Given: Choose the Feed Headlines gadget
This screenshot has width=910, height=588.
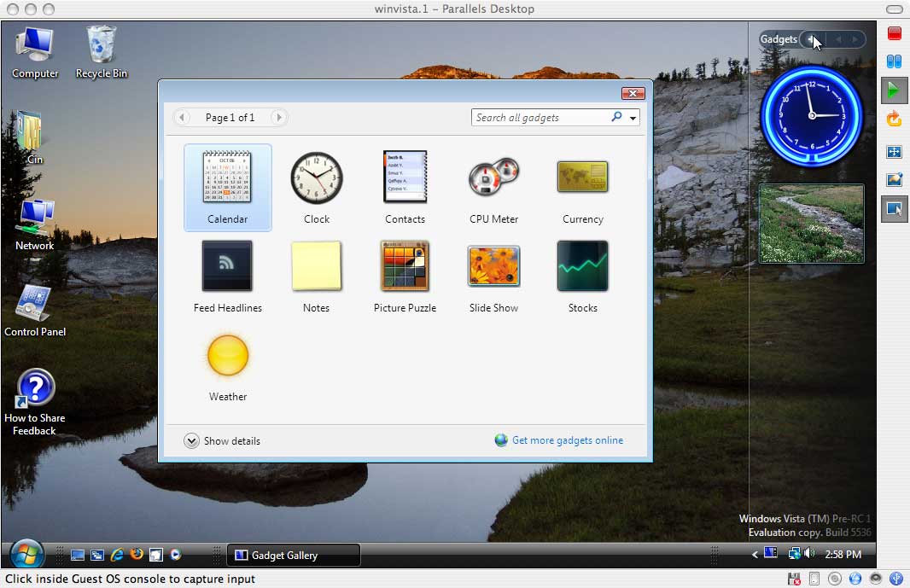Looking at the screenshot, I should (227, 277).
